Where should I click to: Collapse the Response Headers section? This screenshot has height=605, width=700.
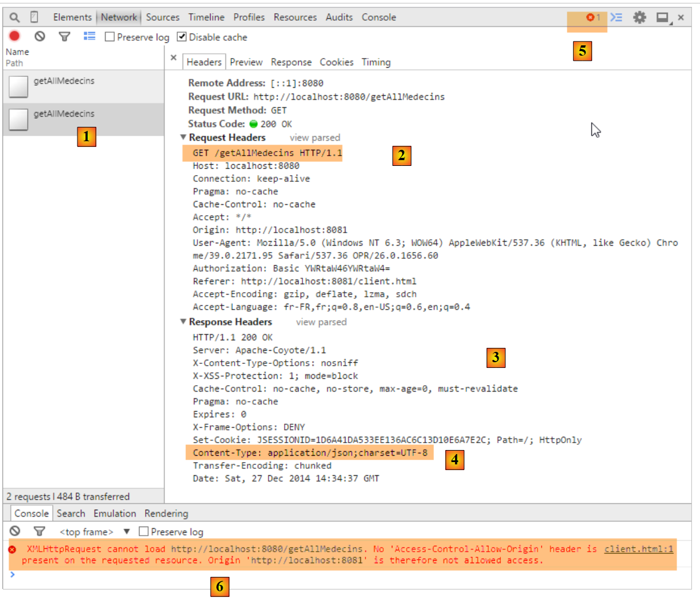pyautogui.click(x=184, y=322)
